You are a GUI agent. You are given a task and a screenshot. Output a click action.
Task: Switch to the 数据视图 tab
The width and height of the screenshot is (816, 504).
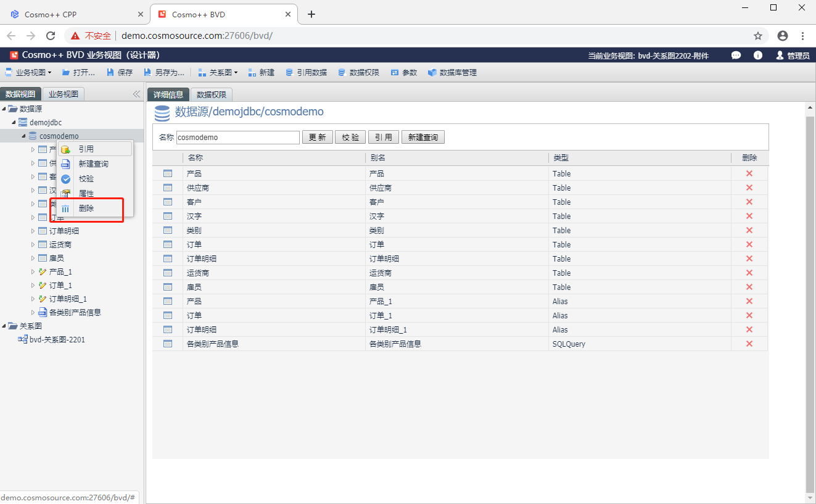point(20,94)
